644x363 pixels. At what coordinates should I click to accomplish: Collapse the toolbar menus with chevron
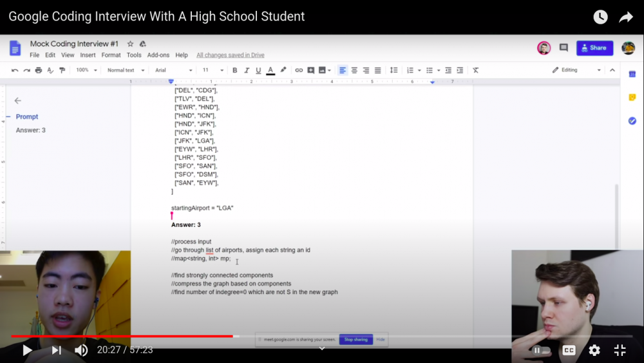pyautogui.click(x=612, y=70)
